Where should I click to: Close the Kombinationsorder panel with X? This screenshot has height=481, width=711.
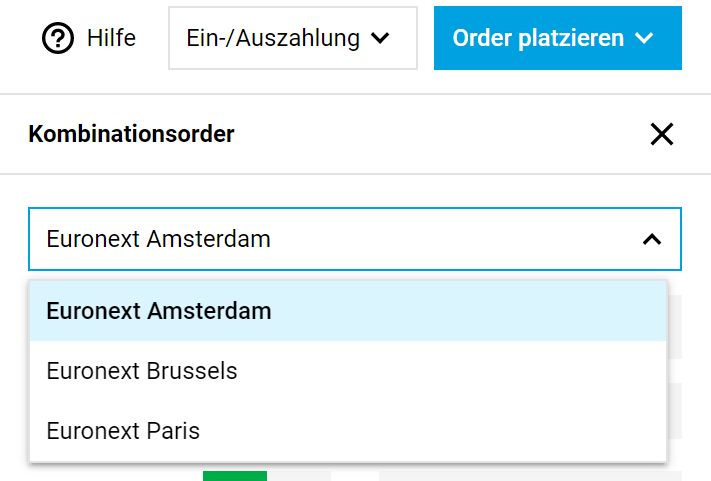tap(661, 134)
